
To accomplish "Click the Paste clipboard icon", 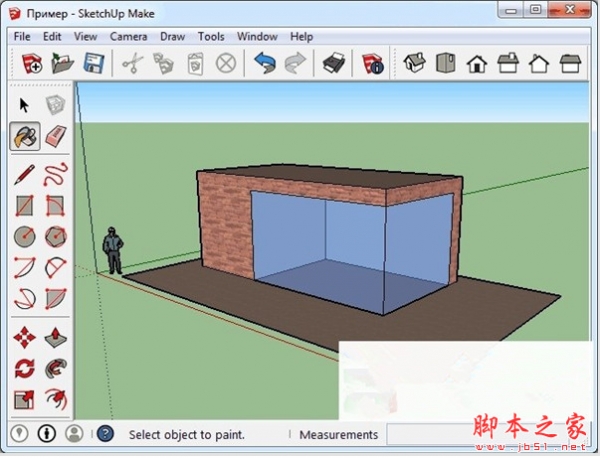I will [x=195, y=64].
